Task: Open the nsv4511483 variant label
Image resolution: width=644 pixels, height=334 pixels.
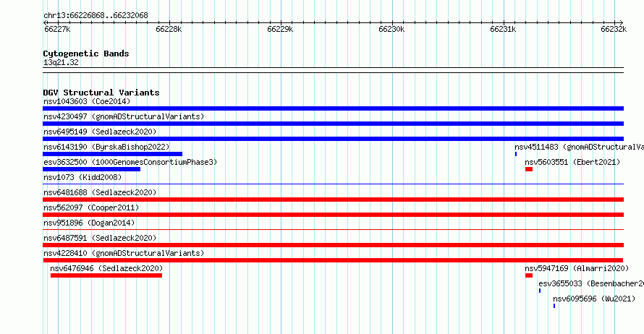Action: pyautogui.click(x=579, y=147)
